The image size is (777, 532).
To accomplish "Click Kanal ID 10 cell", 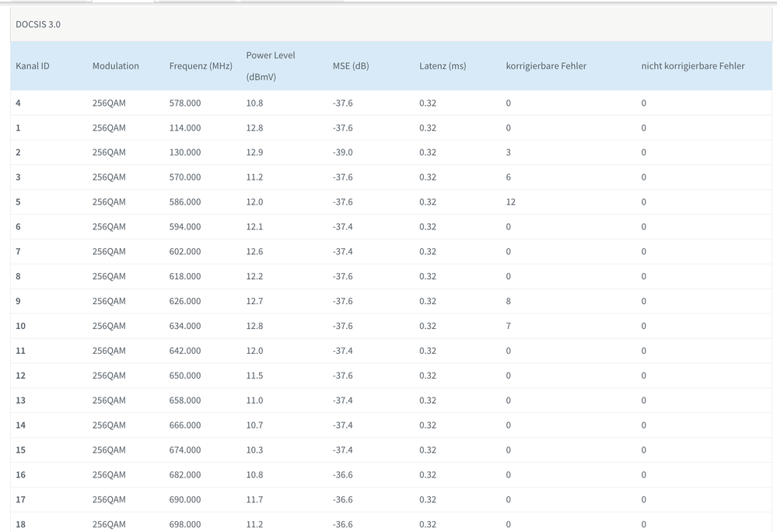I will 20,326.
